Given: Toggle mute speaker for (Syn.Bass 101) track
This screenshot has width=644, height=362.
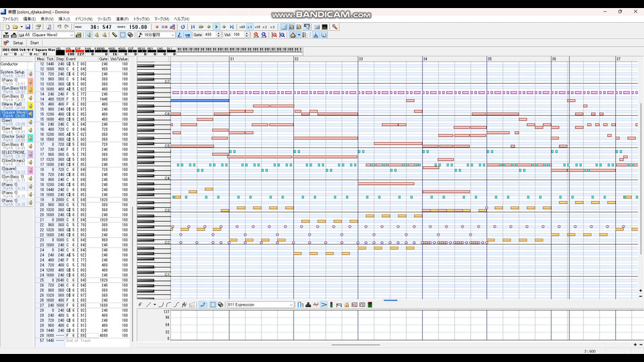Looking at the screenshot, I should (30, 90).
